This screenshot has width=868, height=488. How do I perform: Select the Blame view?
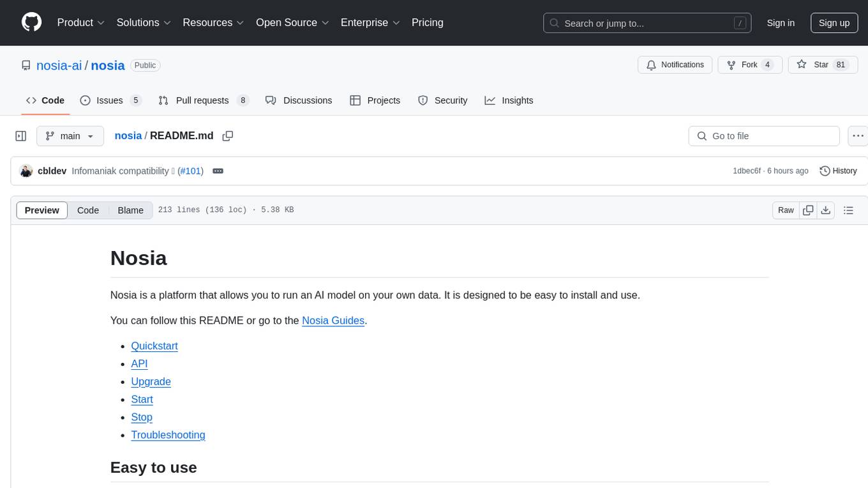tap(131, 210)
